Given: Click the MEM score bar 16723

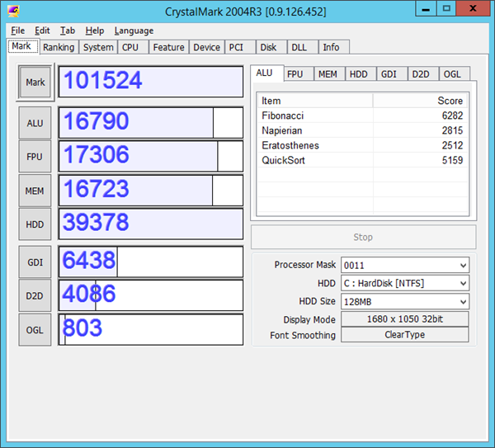Looking at the screenshot, I should (151, 191).
